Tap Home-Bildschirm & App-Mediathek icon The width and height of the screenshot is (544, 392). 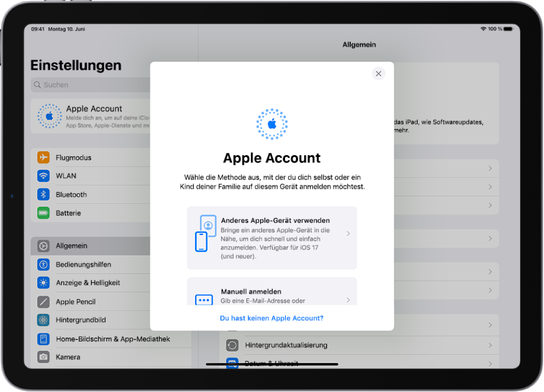pyautogui.click(x=44, y=339)
